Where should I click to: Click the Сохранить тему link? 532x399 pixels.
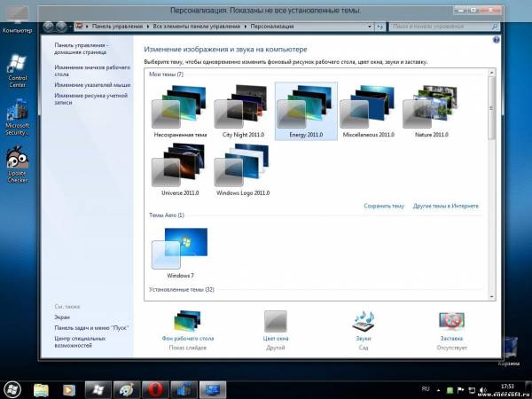coord(384,206)
